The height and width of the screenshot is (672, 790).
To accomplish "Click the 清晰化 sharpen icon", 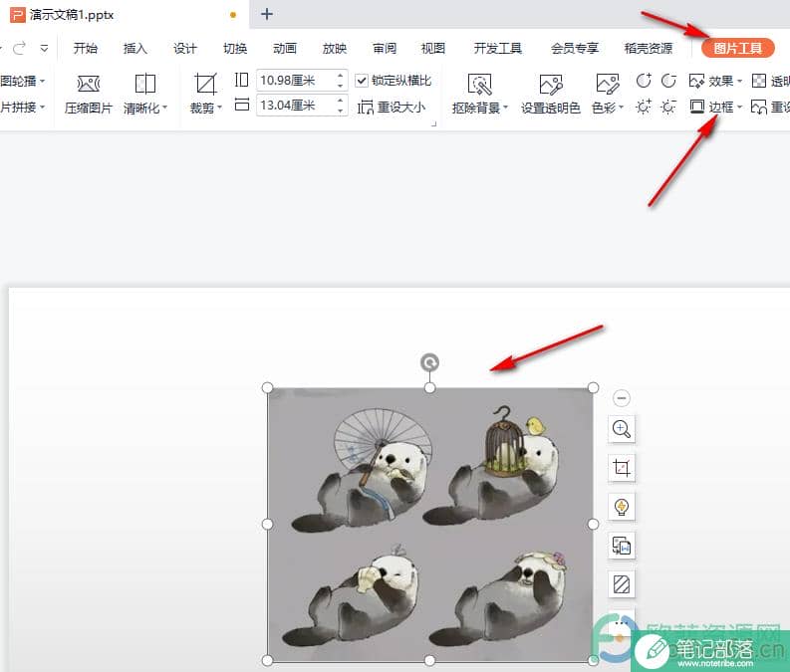I will click(x=145, y=84).
